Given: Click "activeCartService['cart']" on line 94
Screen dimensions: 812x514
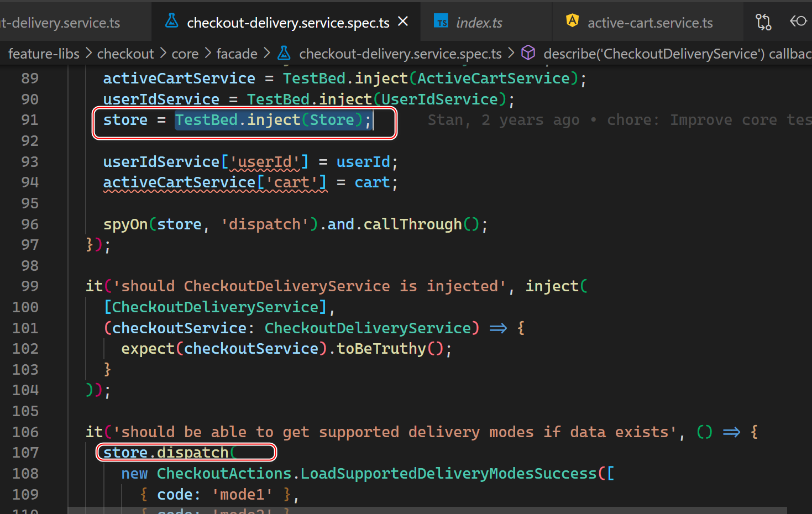Looking at the screenshot, I should [215, 182].
